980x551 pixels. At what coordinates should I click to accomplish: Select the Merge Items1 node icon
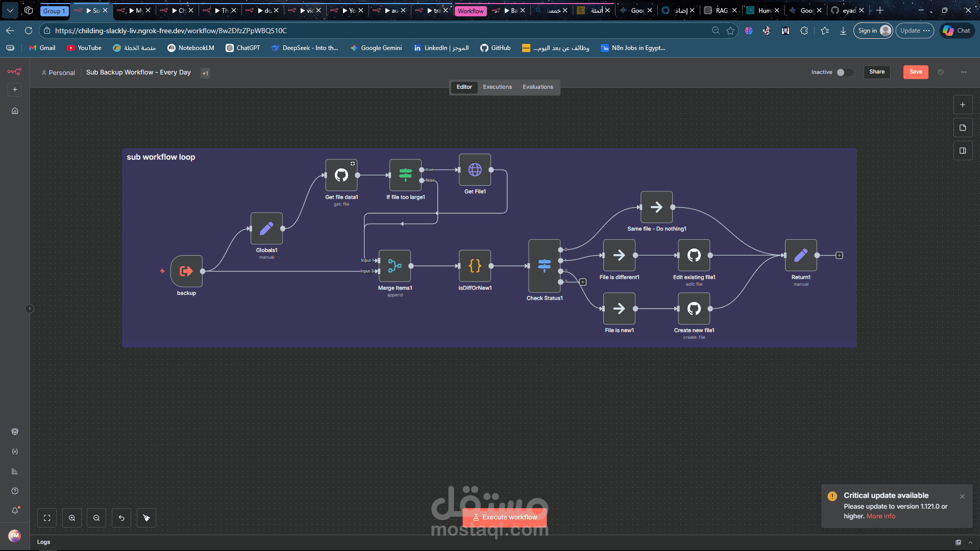click(x=395, y=266)
